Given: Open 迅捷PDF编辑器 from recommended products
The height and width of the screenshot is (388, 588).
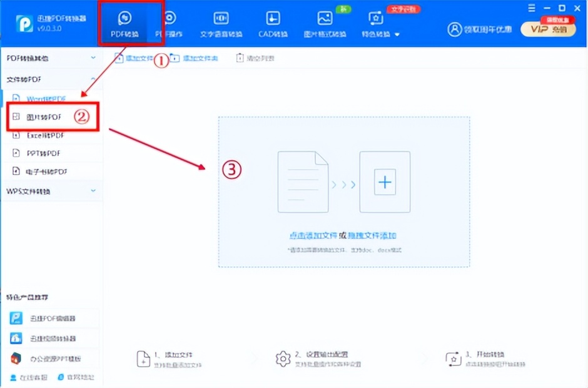Looking at the screenshot, I should coord(47,319).
